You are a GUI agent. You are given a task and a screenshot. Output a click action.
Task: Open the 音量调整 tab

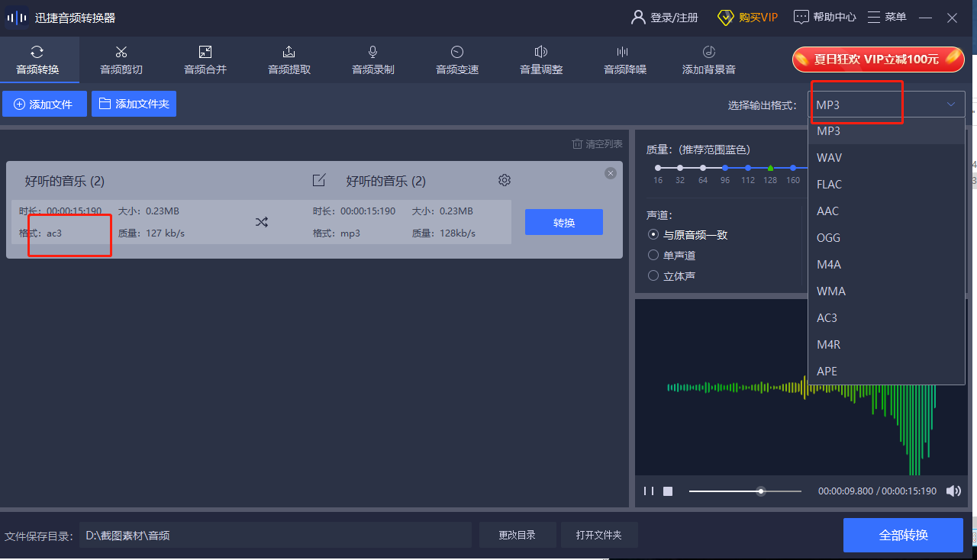[541, 60]
